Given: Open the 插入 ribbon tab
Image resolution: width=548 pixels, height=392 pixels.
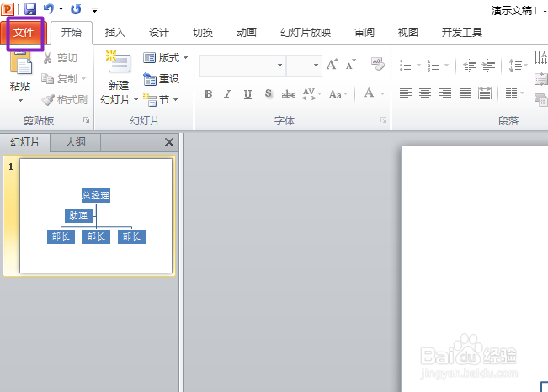Looking at the screenshot, I should click(x=115, y=33).
